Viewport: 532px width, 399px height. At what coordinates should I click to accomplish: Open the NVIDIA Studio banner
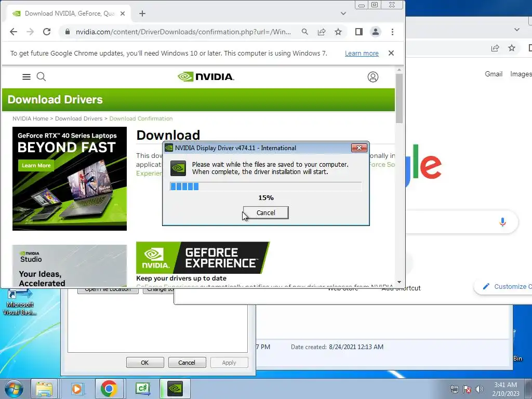(70, 265)
